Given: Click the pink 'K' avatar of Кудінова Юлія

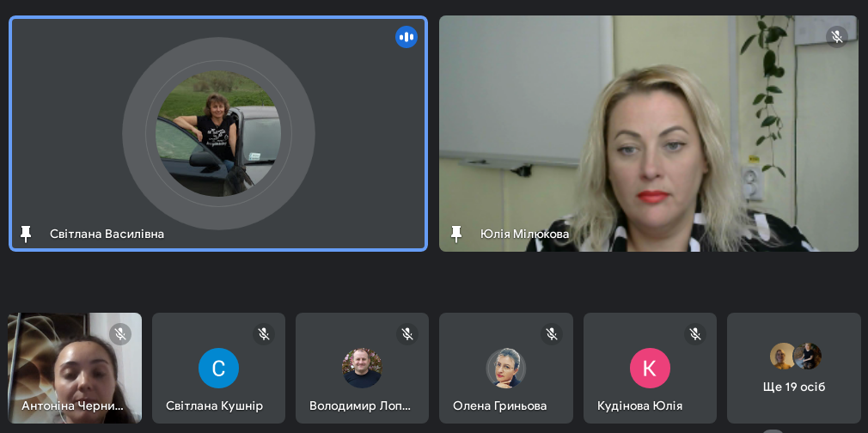Looking at the screenshot, I should click(650, 368).
